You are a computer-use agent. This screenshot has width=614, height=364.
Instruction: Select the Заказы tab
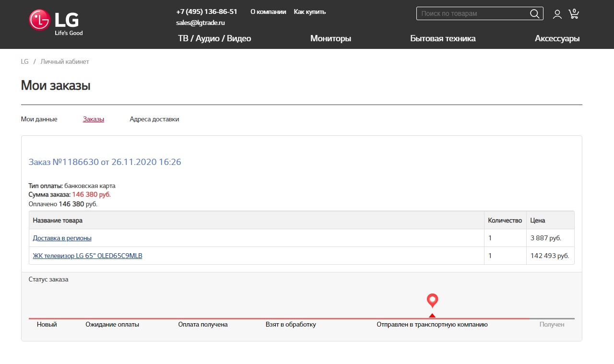coord(93,119)
